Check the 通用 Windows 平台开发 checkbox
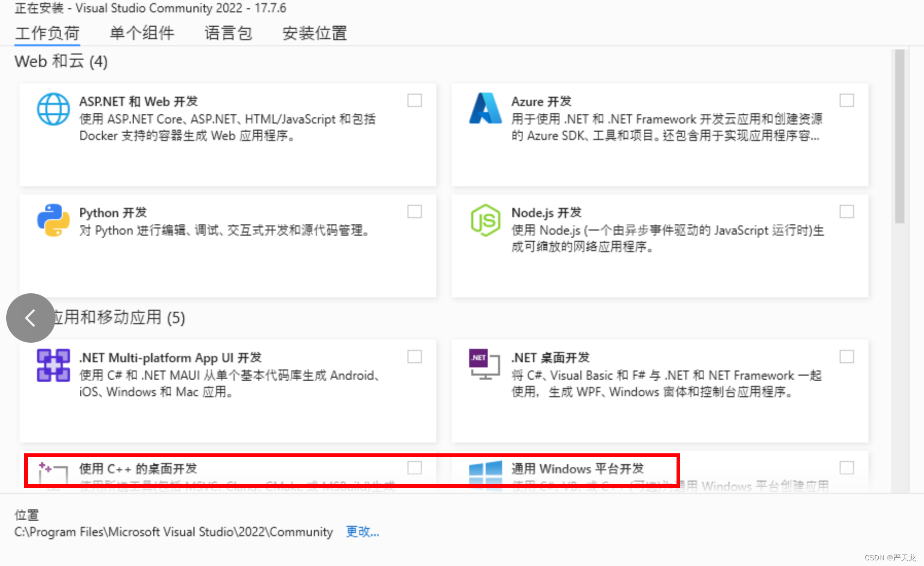Viewport: 924px width, 566px height. coord(847,468)
